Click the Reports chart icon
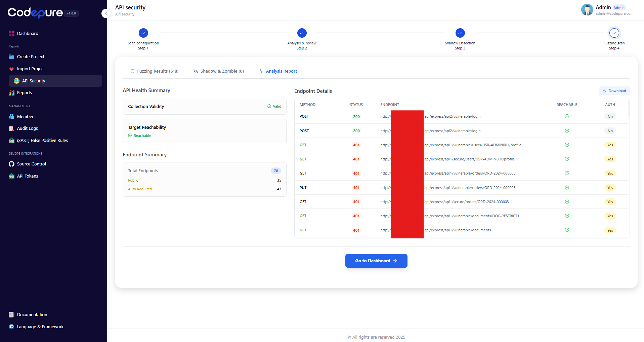This screenshot has width=644, height=342. point(11,93)
